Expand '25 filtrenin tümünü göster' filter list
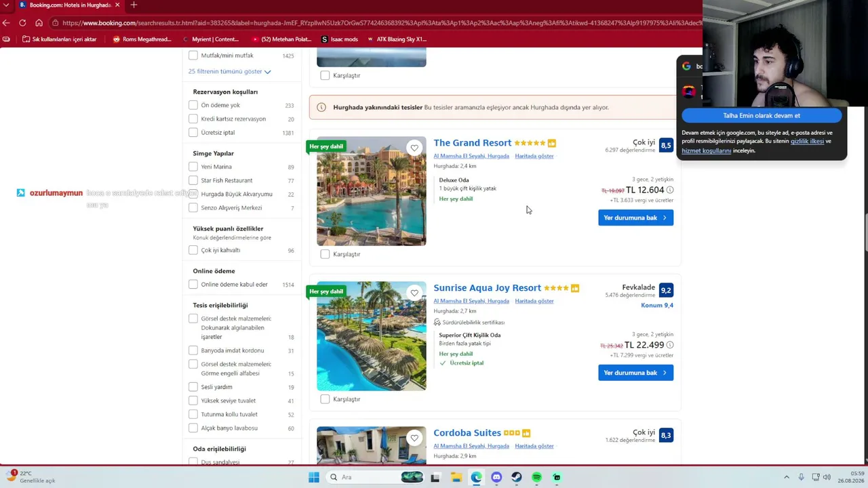 [229, 71]
